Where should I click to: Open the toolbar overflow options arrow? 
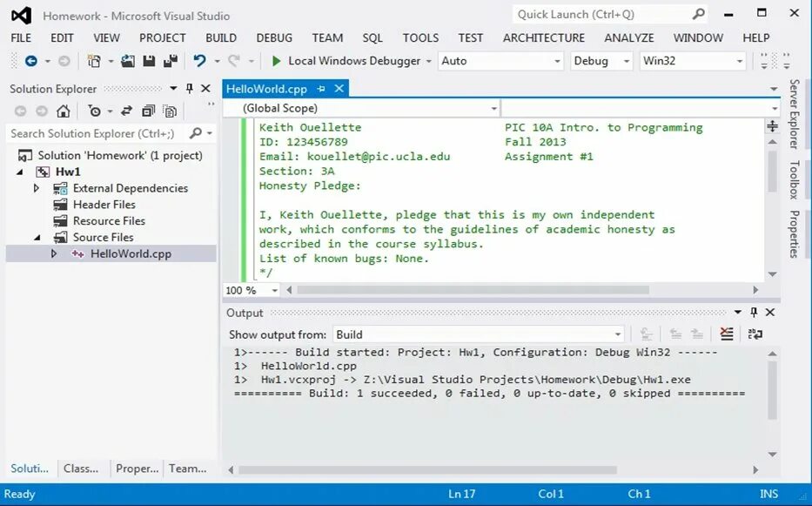(x=786, y=65)
